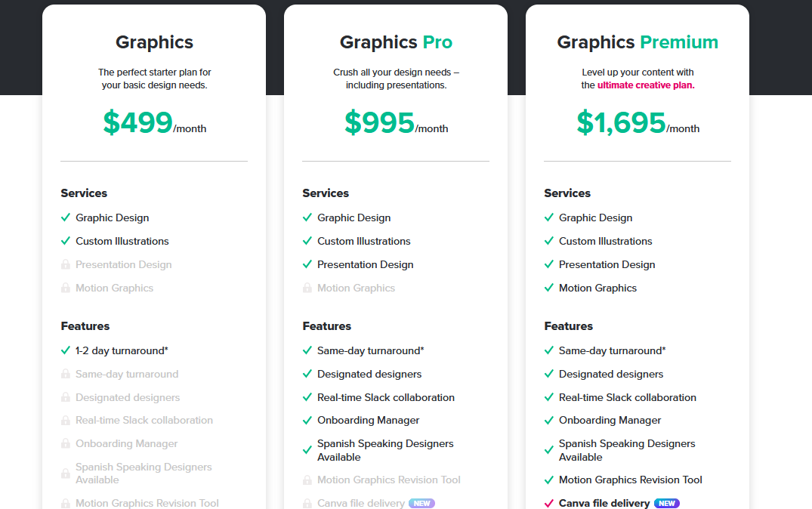Select the Graphics Pro plan title
This screenshot has height=509, width=812.
coord(396,42)
